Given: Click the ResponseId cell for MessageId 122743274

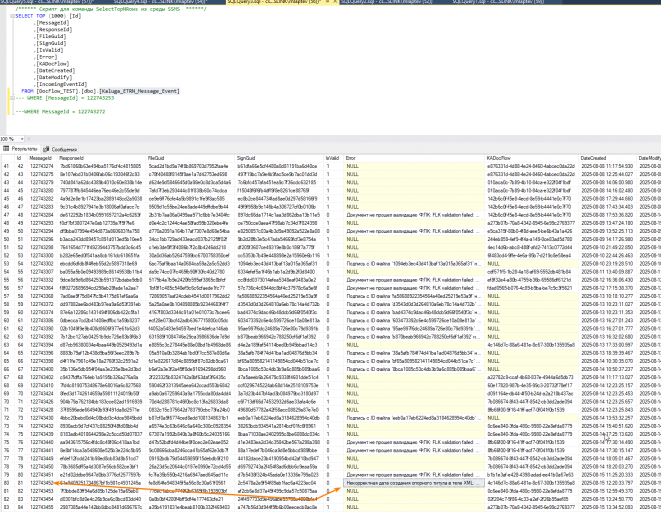Looking at the screenshot, I should (102, 166).
